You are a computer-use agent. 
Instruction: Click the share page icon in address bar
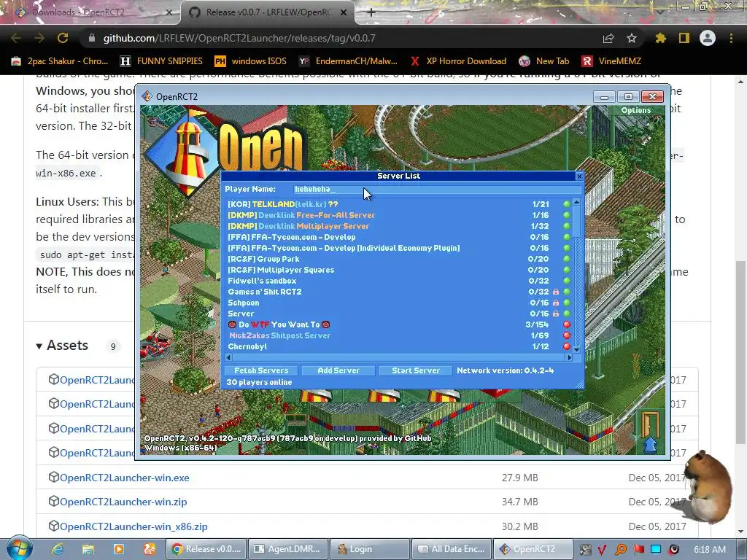point(608,38)
